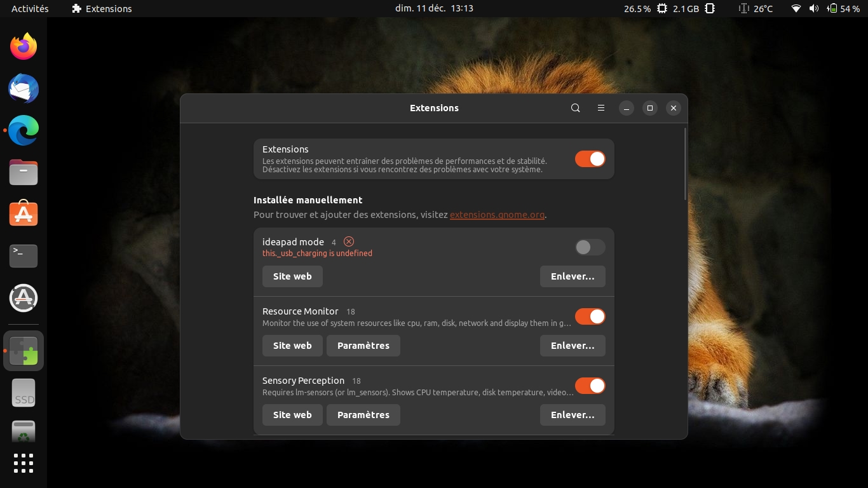This screenshot has height=488, width=868.
Task: Open the Activités overview
Action: [x=30, y=9]
